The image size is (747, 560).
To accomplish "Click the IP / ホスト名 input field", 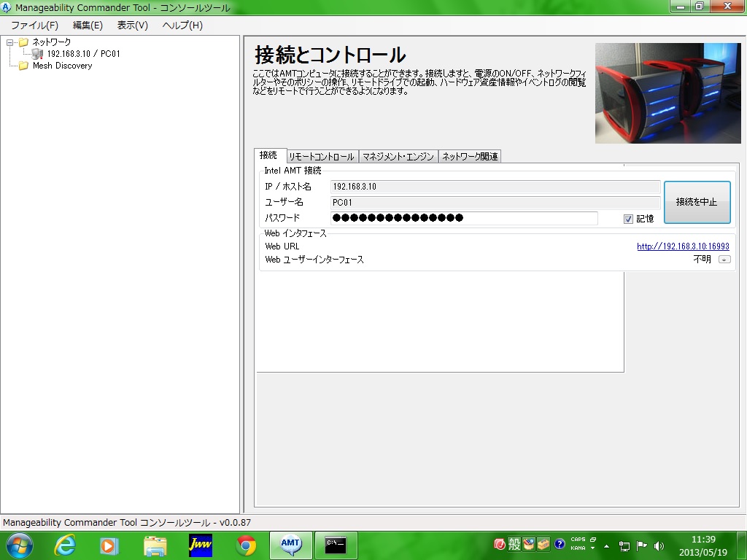I will point(495,187).
